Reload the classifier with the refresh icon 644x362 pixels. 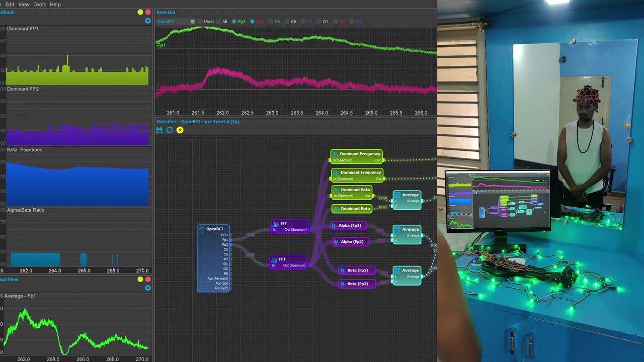pos(170,130)
